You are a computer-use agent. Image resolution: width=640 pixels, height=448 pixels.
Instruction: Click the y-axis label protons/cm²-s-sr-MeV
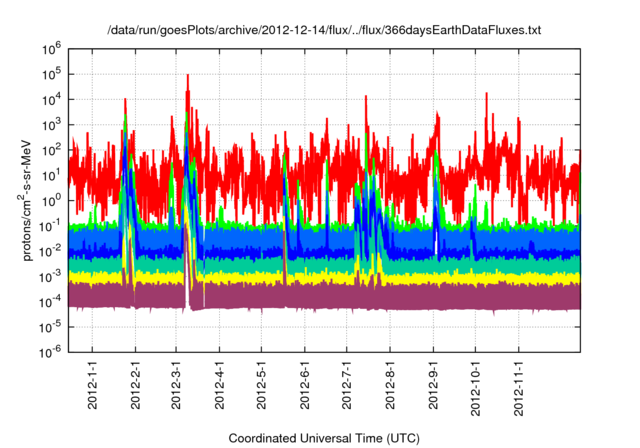26,200
